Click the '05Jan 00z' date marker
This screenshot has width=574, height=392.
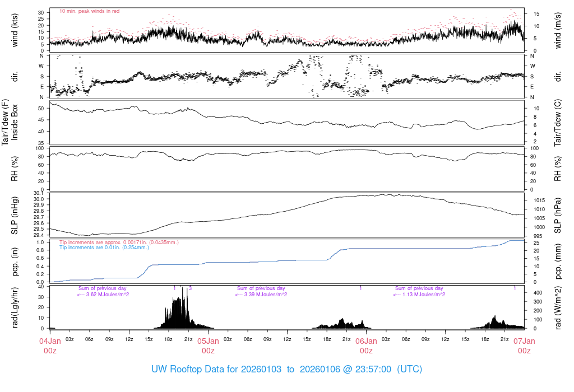(209, 346)
